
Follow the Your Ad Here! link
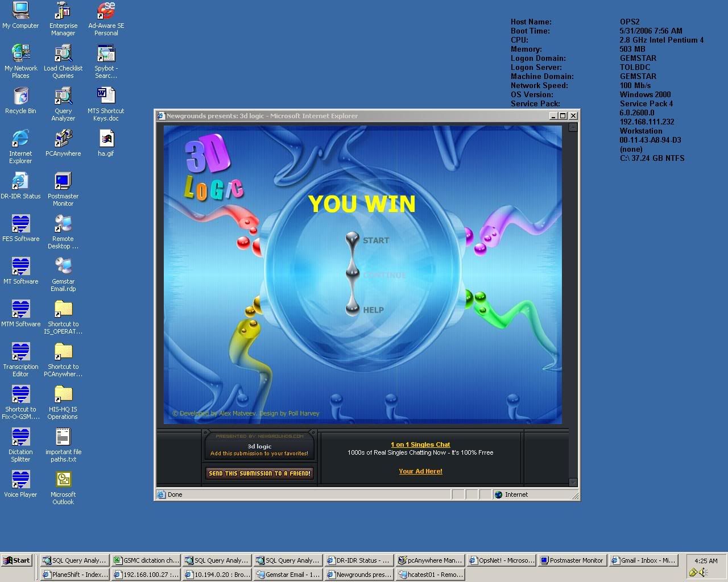click(x=420, y=471)
